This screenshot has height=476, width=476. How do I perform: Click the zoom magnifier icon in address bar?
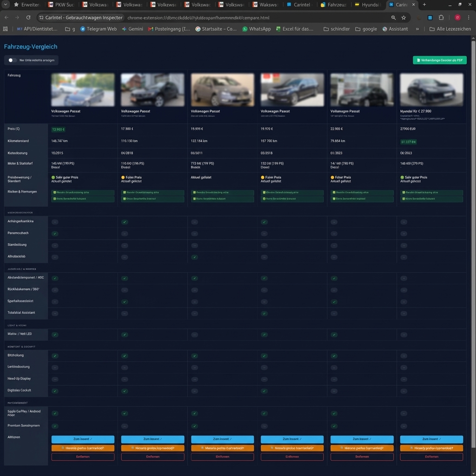coord(393,18)
